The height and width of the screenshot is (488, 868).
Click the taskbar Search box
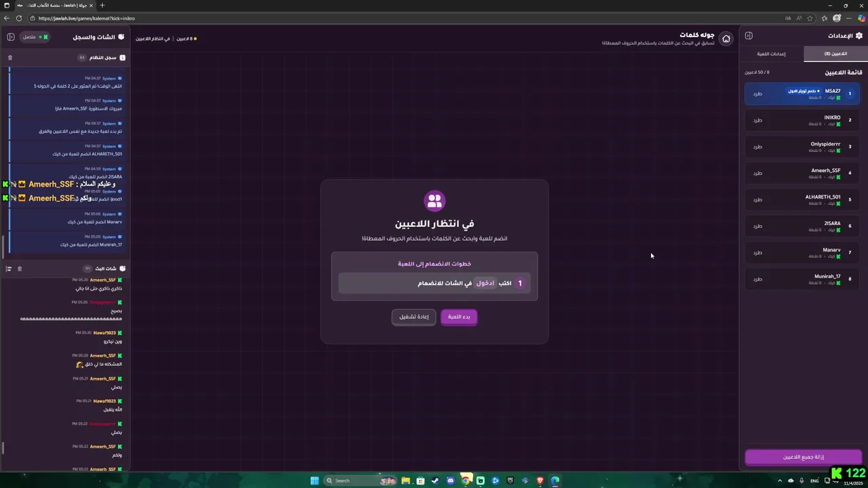tap(360, 481)
